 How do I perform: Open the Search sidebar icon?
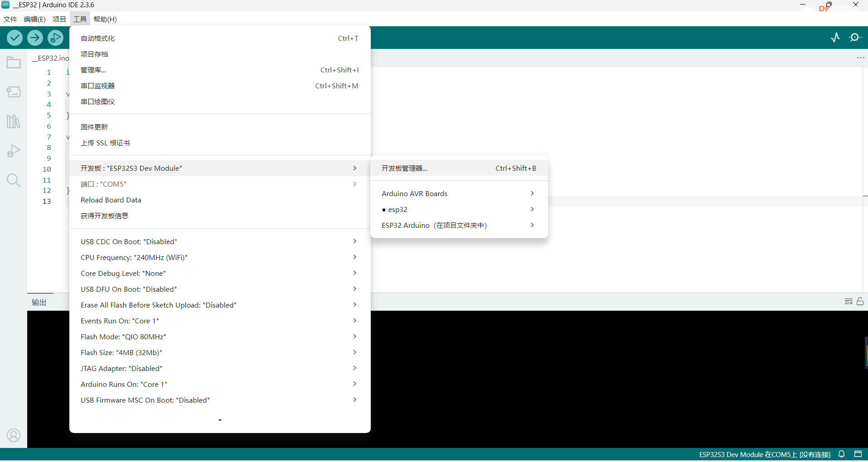pyautogui.click(x=14, y=180)
